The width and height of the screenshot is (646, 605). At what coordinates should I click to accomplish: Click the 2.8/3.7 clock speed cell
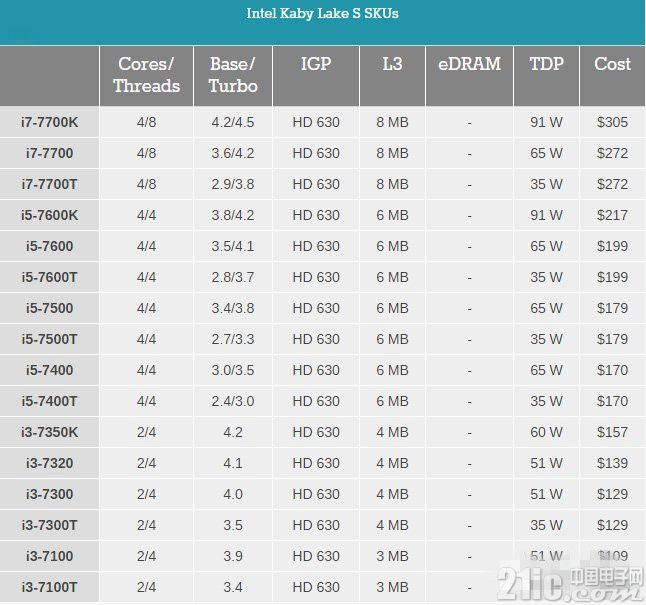(233, 277)
